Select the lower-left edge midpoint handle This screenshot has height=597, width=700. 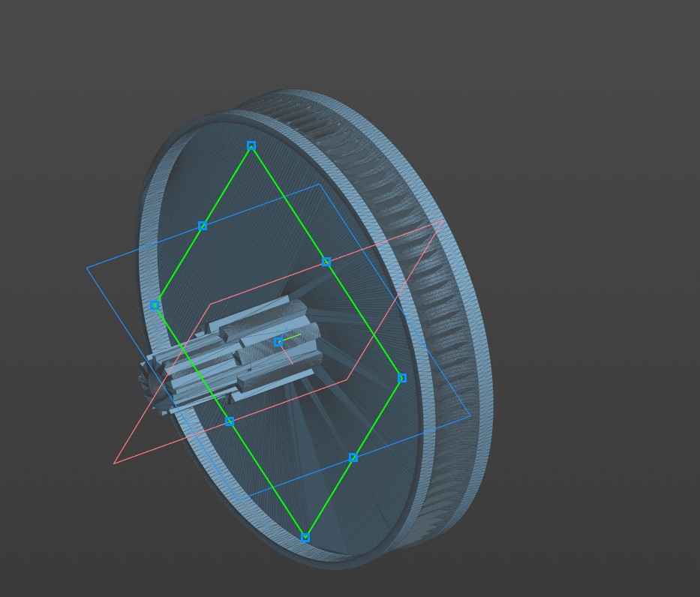point(230,421)
